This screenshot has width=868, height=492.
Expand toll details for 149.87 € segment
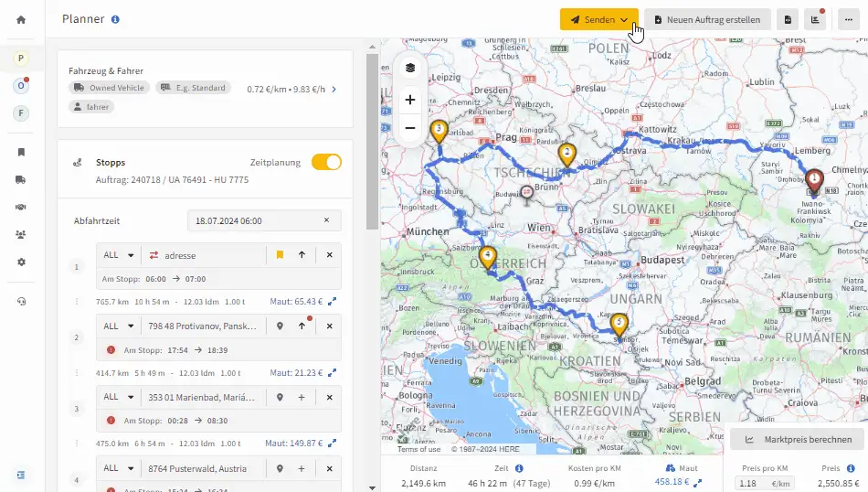333,444
